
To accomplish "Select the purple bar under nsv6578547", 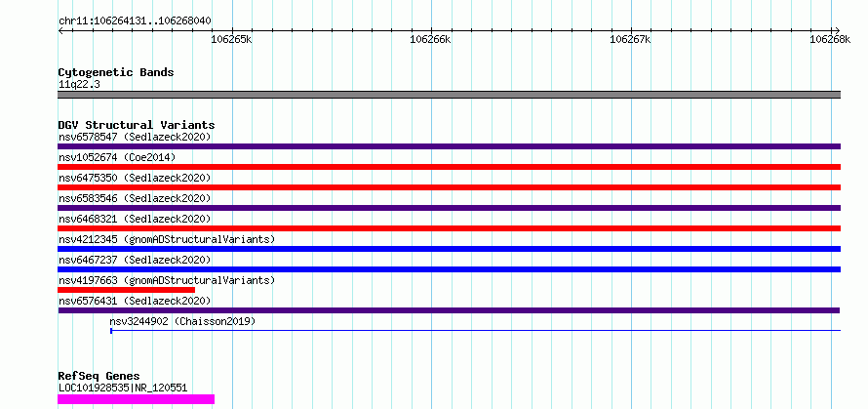I will pos(449,146).
